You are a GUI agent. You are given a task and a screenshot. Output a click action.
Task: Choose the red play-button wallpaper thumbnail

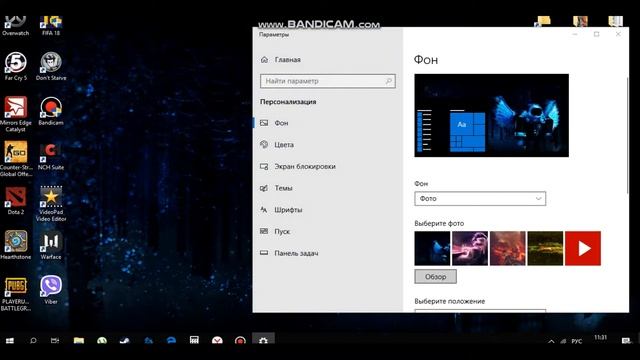pos(583,248)
